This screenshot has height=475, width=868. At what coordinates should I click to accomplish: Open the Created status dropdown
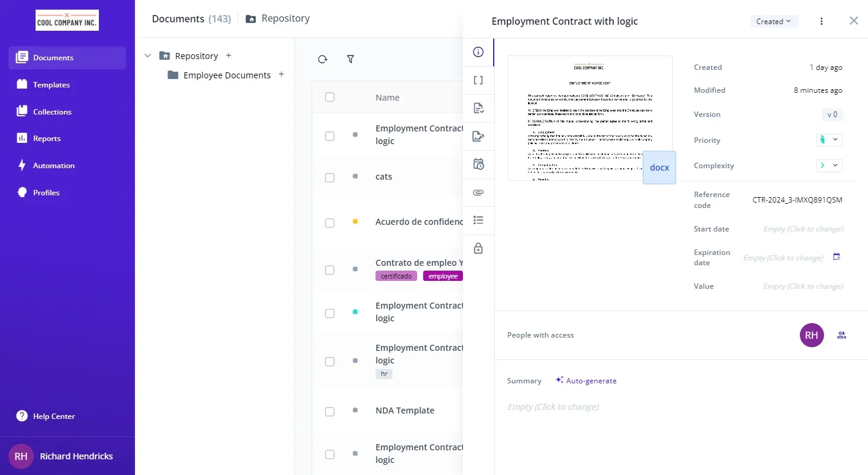click(x=774, y=21)
